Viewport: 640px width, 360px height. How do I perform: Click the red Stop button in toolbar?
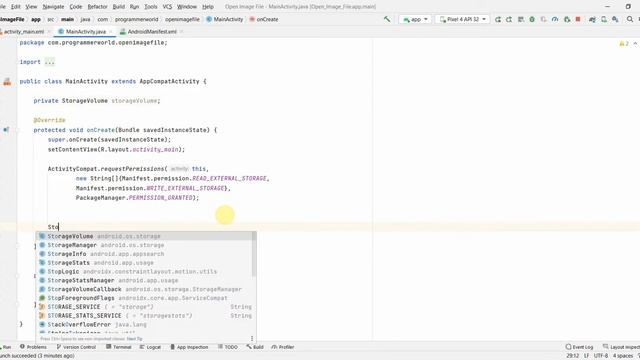(x=578, y=19)
